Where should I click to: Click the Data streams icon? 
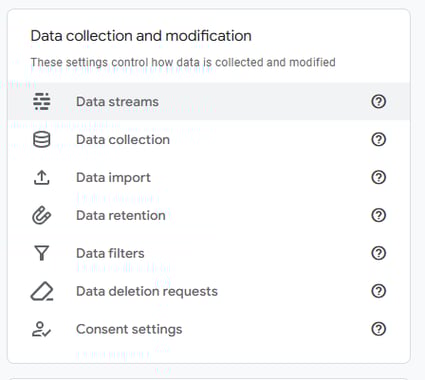click(42, 101)
